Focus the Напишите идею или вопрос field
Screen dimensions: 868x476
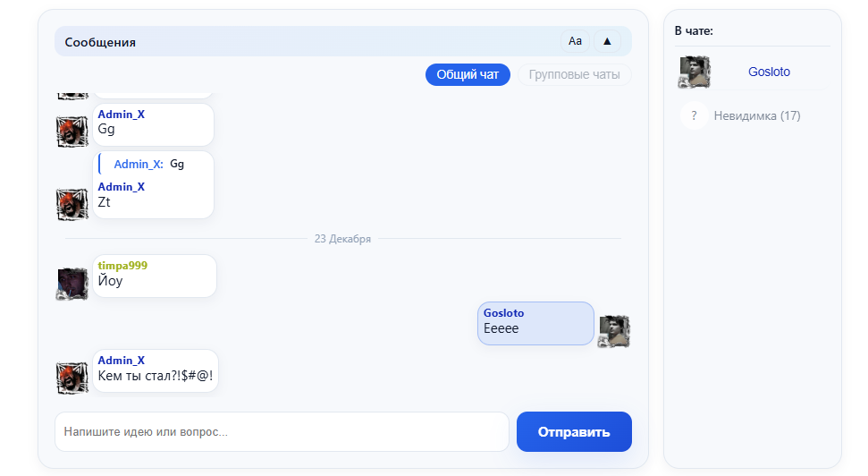(x=282, y=431)
